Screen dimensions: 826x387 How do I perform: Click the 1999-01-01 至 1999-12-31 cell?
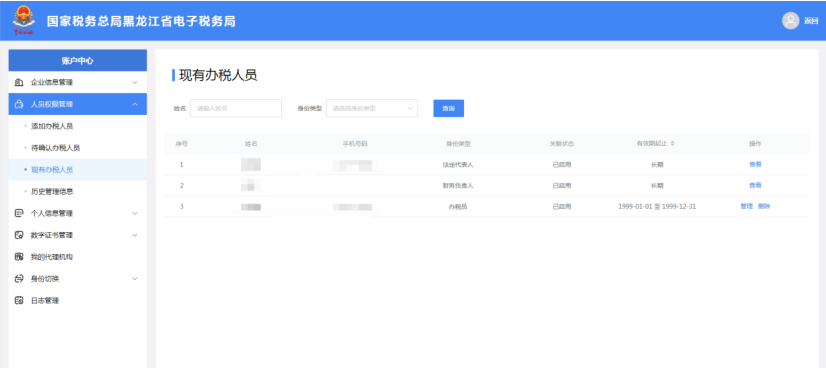[x=657, y=206]
